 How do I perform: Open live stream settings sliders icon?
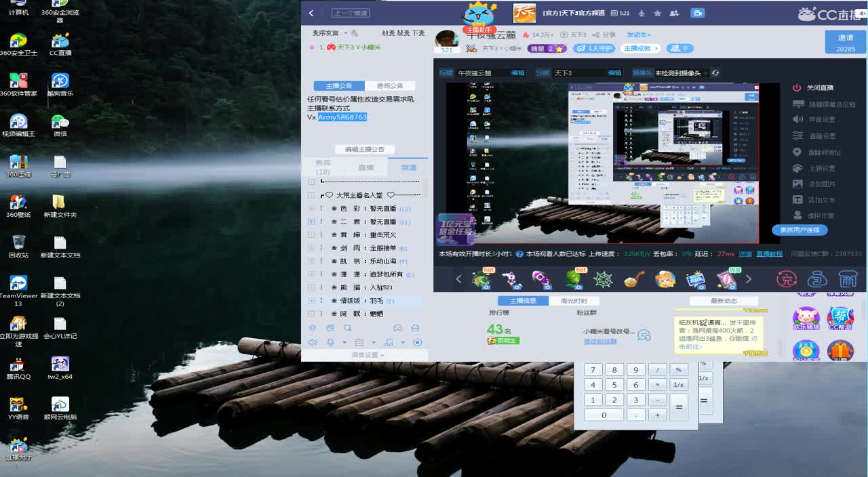pyautogui.click(x=797, y=136)
